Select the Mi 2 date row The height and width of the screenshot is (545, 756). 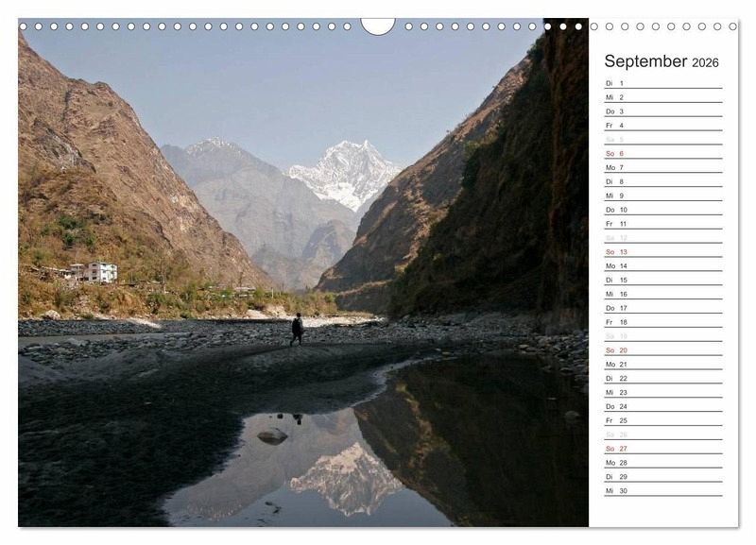[663, 97]
